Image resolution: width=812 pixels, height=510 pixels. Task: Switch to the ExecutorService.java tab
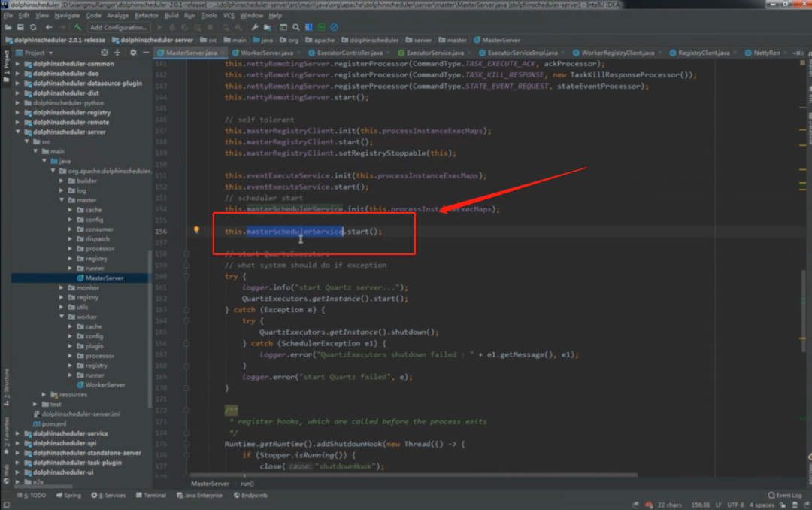(435, 53)
